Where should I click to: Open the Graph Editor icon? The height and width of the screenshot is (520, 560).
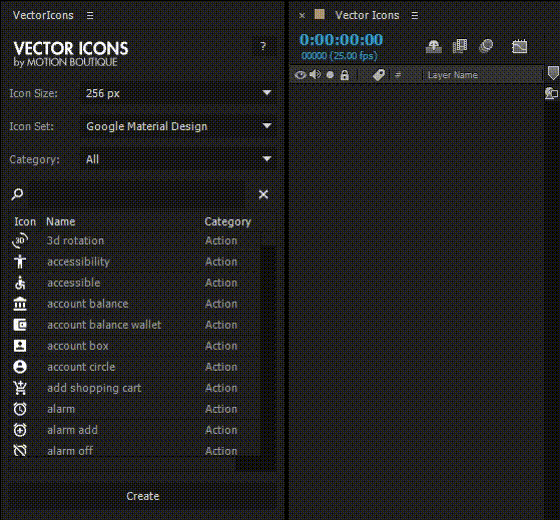[x=519, y=46]
